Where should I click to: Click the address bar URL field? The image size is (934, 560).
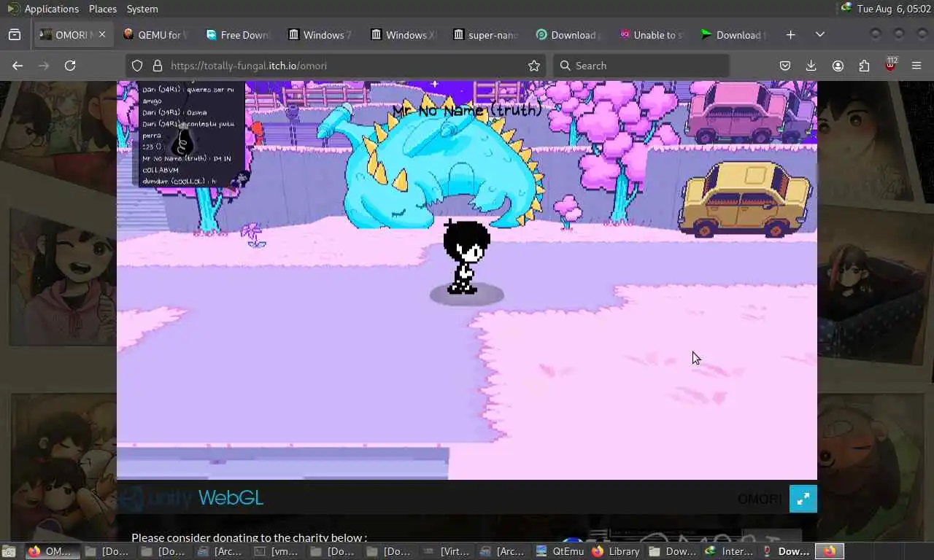point(336,66)
